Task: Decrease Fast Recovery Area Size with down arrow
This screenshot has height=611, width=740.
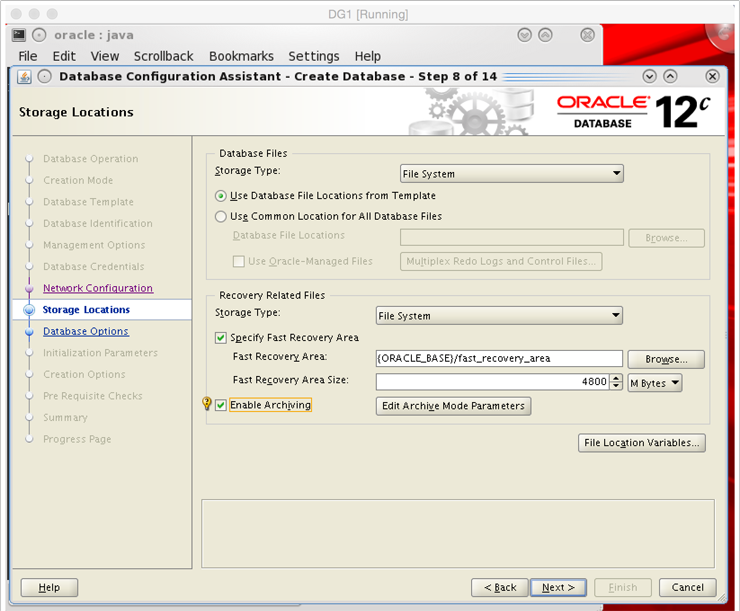Action: pyautogui.click(x=616, y=386)
